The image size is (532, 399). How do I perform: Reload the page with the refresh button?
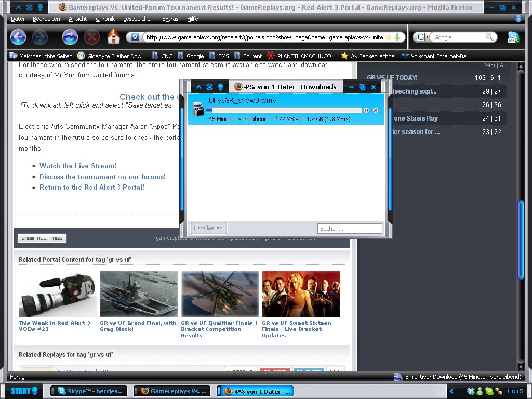pos(70,37)
